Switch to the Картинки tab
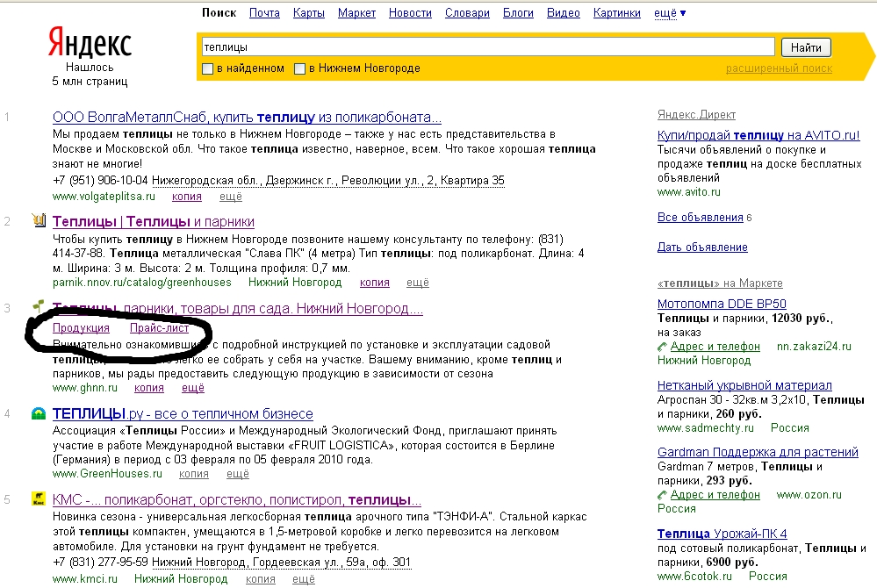 (x=617, y=13)
